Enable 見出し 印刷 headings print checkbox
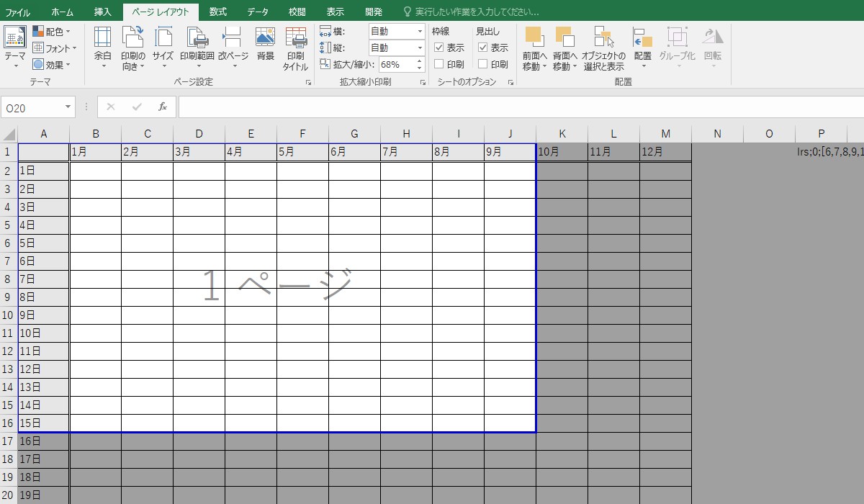The height and width of the screenshot is (504, 864). [x=483, y=64]
